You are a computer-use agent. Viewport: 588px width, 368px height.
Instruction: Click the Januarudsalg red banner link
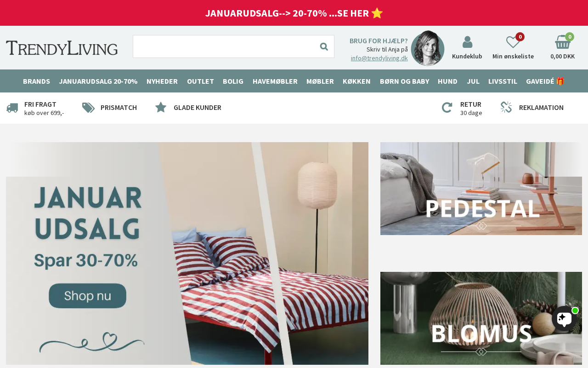pos(294,13)
